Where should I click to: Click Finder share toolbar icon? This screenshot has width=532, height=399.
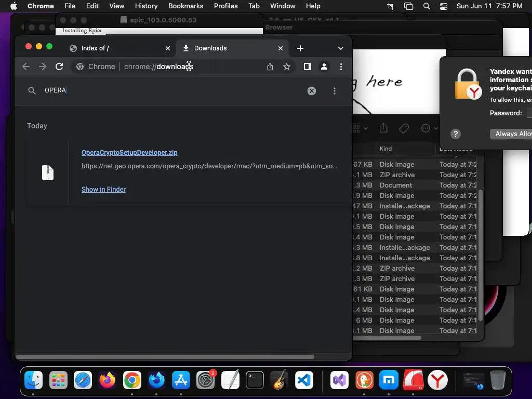click(383, 128)
